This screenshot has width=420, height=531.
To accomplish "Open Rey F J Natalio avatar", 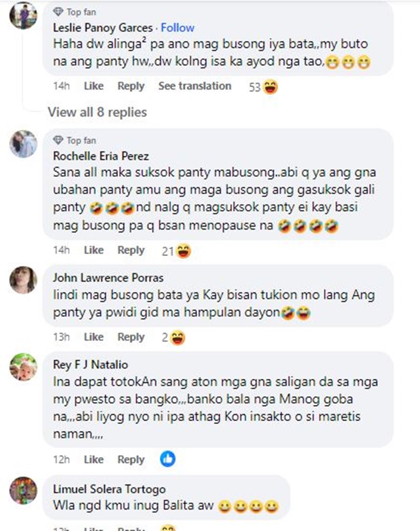I will click(24, 367).
